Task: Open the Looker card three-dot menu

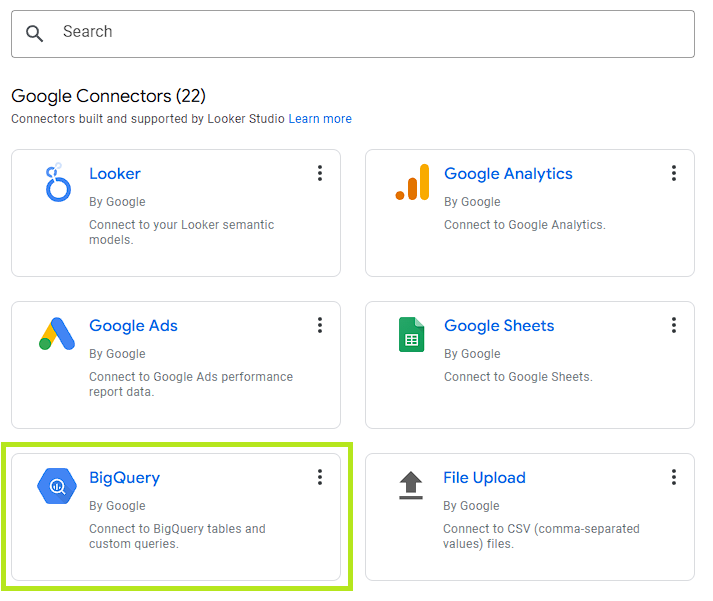Action: [320, 173]
